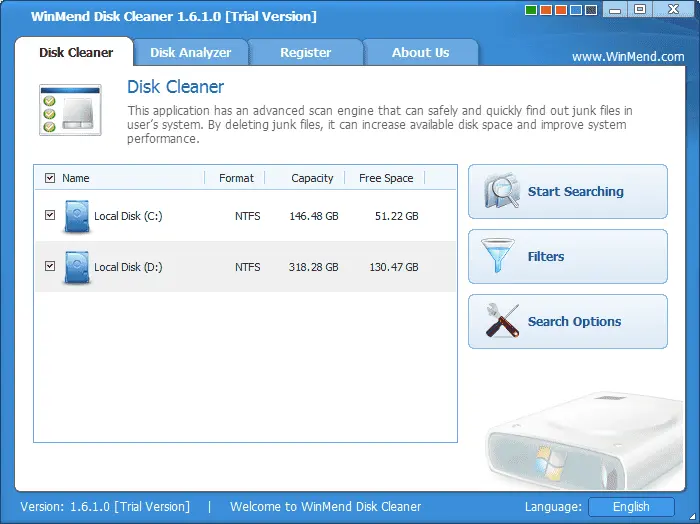Click the Disk Cleaner checklist logo icon

click(71, 110)
